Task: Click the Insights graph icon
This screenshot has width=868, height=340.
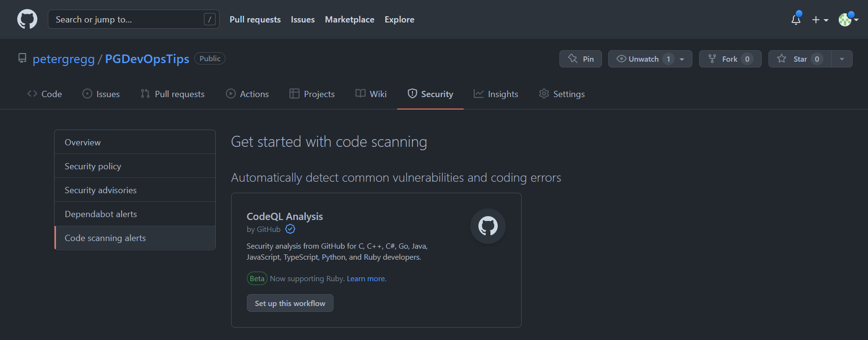Action: click(479, 94)
